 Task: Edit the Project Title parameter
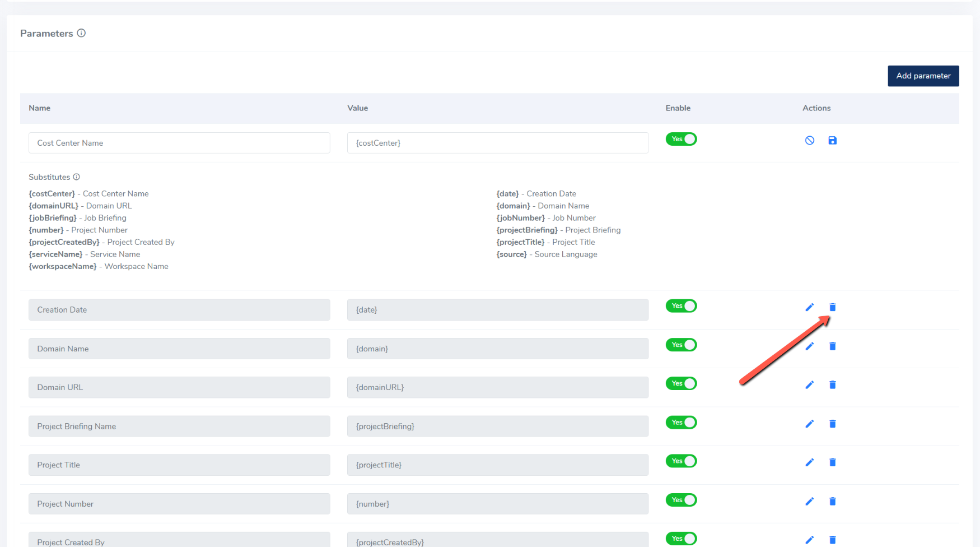point(809,462)
